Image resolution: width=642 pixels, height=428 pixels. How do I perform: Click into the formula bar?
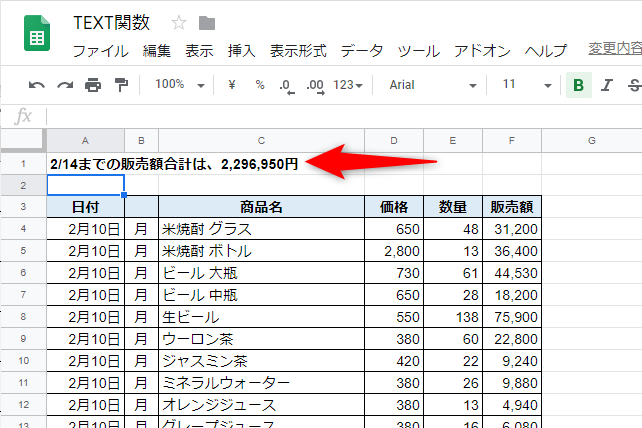click(x=344, y=116)
